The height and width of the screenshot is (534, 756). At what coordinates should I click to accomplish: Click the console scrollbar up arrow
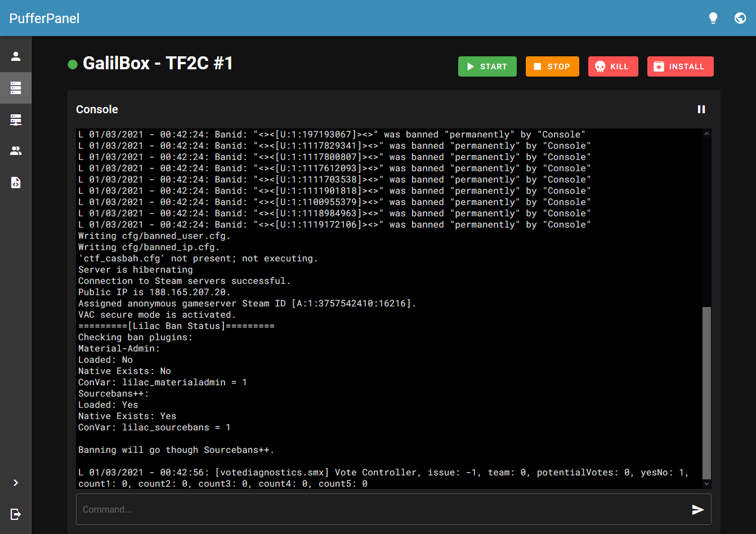coord(707,134)
